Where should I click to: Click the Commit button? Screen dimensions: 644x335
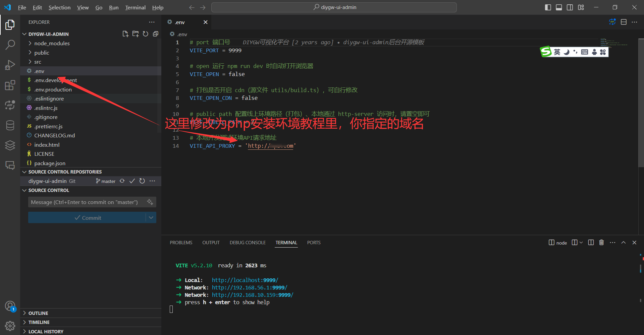coord(87,217)
